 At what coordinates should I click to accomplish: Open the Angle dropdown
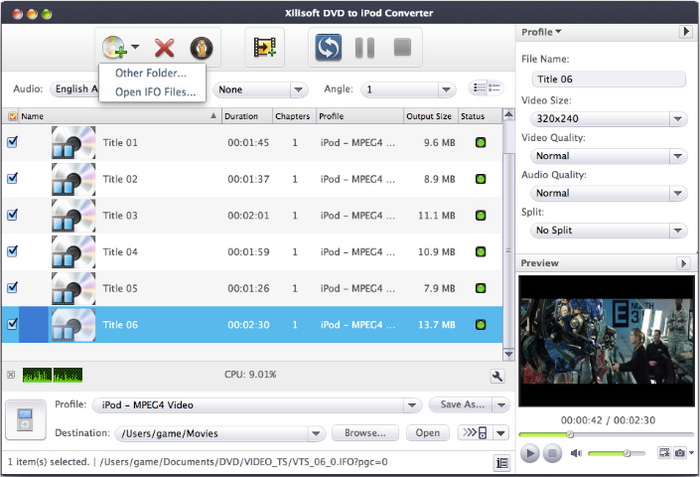pyautogui.click(x=408, y=90)
